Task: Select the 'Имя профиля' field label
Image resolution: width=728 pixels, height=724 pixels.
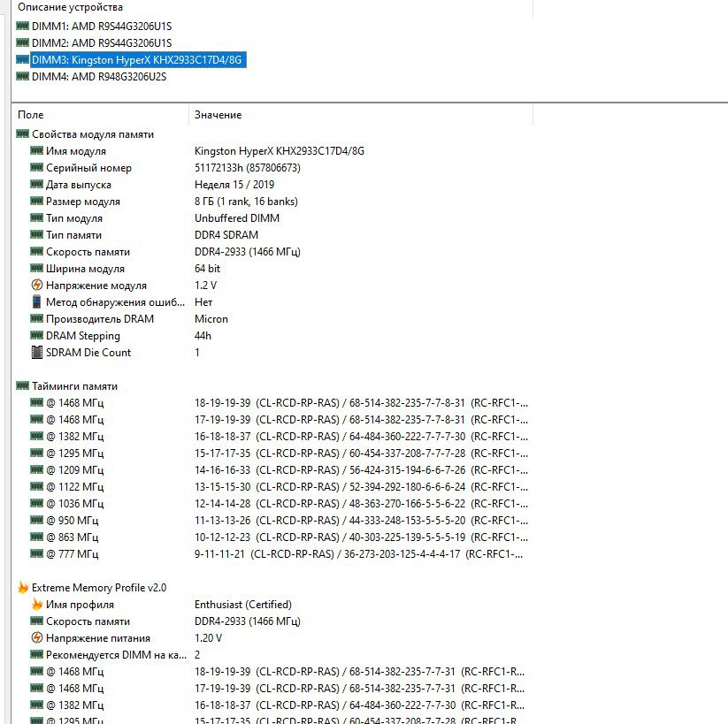Action: (x=80, y=605)
